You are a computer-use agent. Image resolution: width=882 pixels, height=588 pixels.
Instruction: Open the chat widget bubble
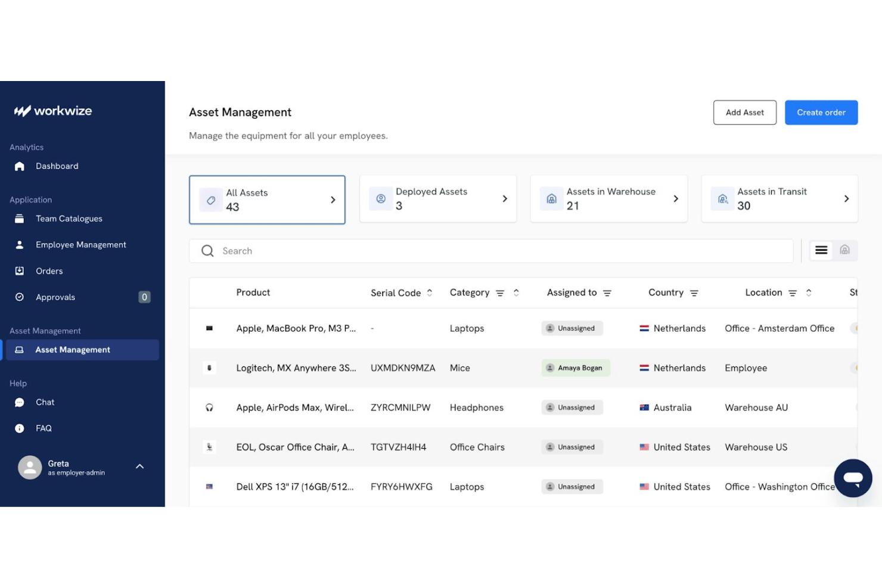click(x=853, y=478)
